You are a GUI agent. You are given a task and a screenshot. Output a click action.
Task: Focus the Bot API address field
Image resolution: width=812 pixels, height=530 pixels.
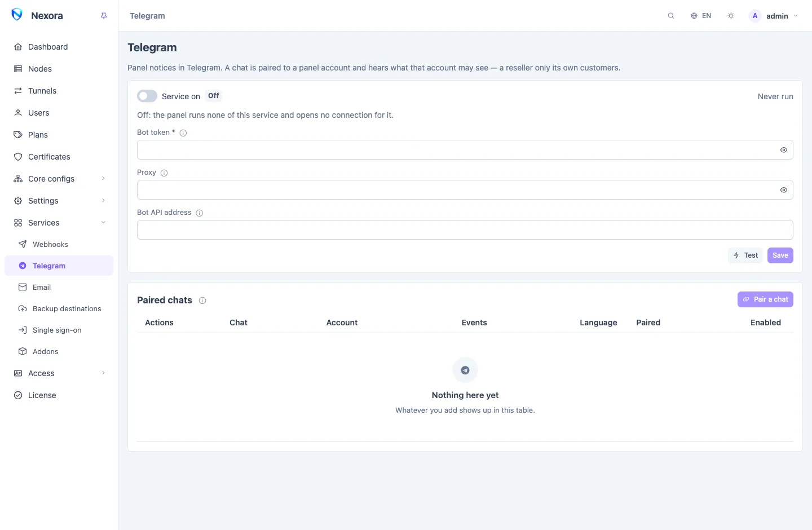click(465, 230)
